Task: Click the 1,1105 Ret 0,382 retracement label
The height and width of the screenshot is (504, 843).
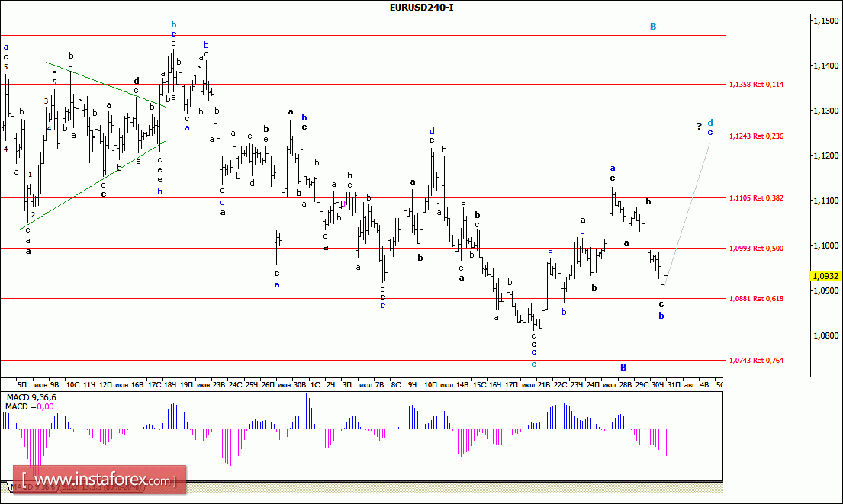Action: [x=756, y=197]
